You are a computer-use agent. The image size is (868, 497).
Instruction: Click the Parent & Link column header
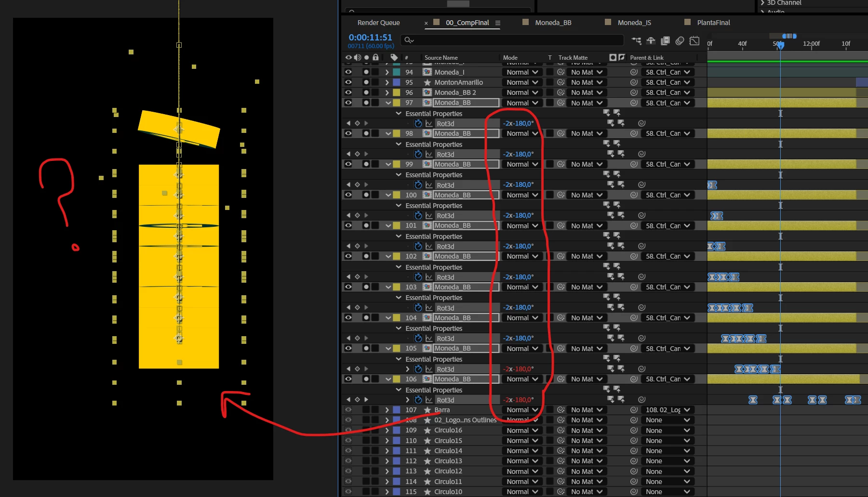click(646, 57)
